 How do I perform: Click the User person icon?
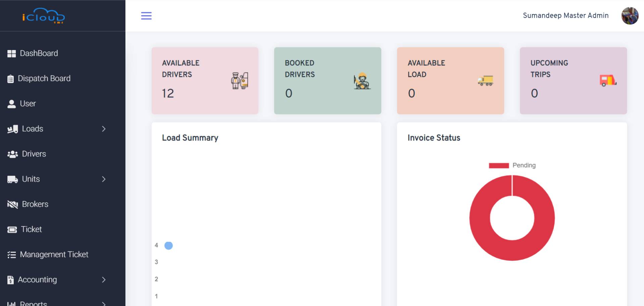tap(11, 104)
